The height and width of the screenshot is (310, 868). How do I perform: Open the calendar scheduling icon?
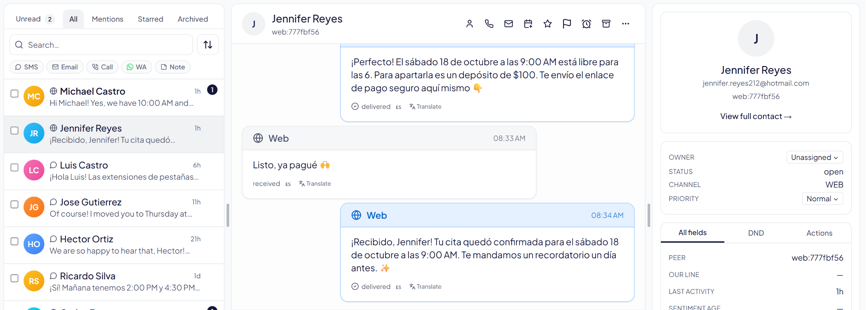(528, 24)
